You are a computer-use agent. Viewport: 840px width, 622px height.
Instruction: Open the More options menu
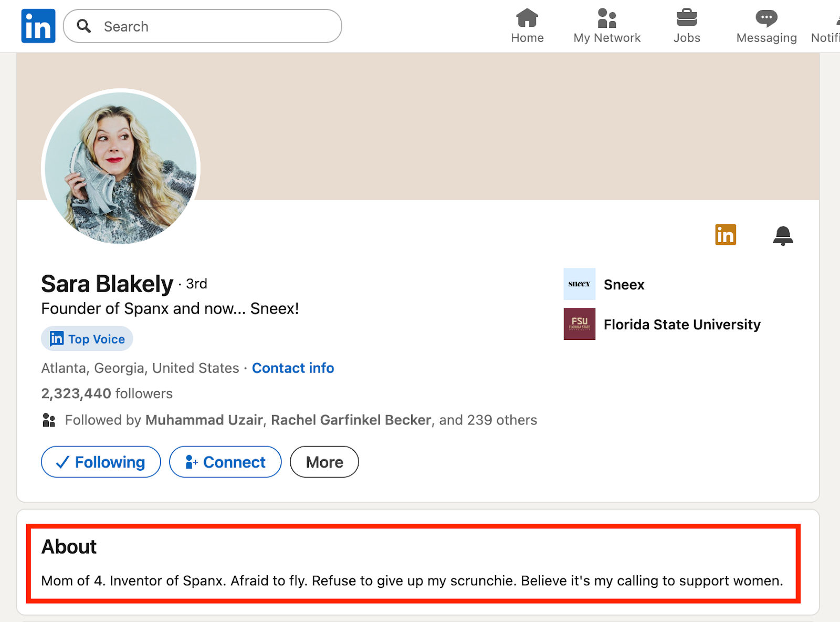(x=324, y=462)
